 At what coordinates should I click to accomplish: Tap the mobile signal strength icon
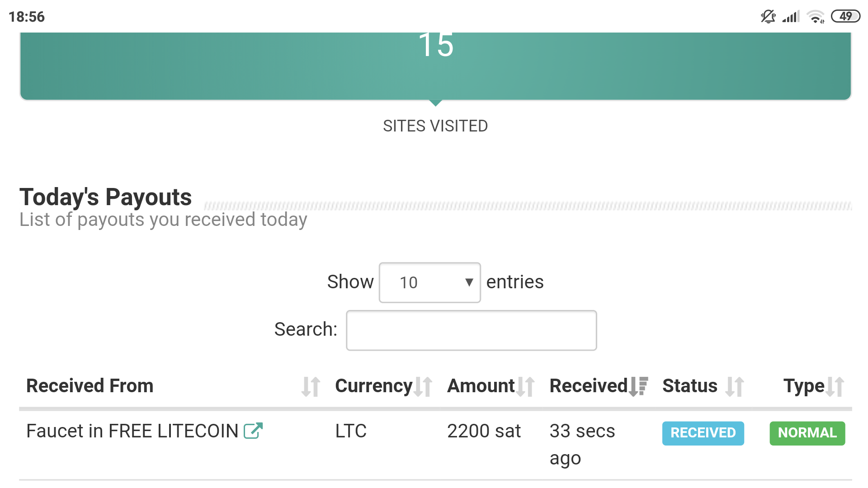791,17
